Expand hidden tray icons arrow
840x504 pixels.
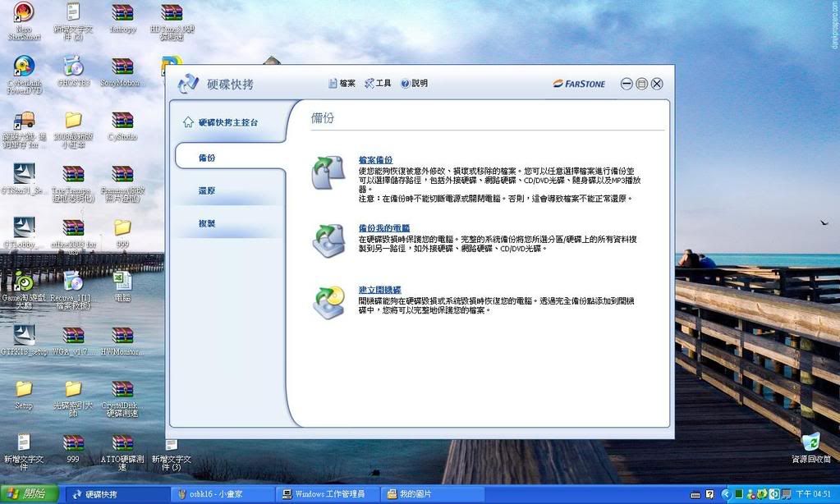click(x=726, y=494)
